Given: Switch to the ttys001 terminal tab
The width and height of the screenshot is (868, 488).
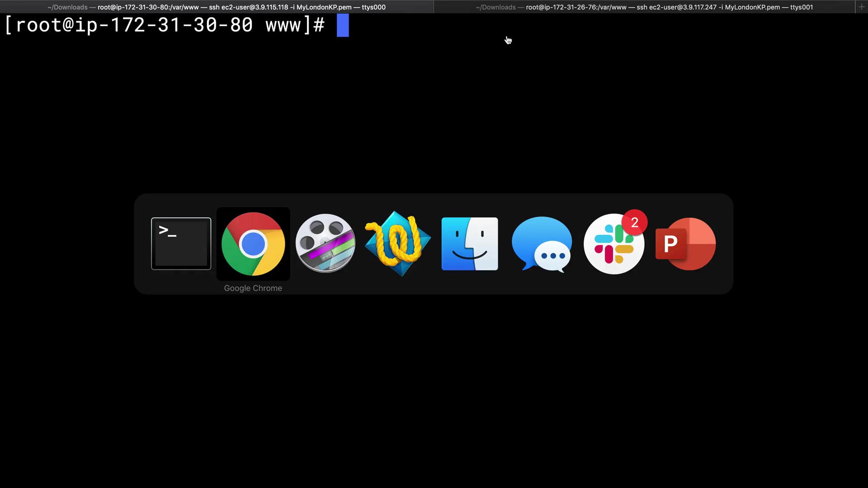Looking at the screenshot, I should [x=644, y=7].
